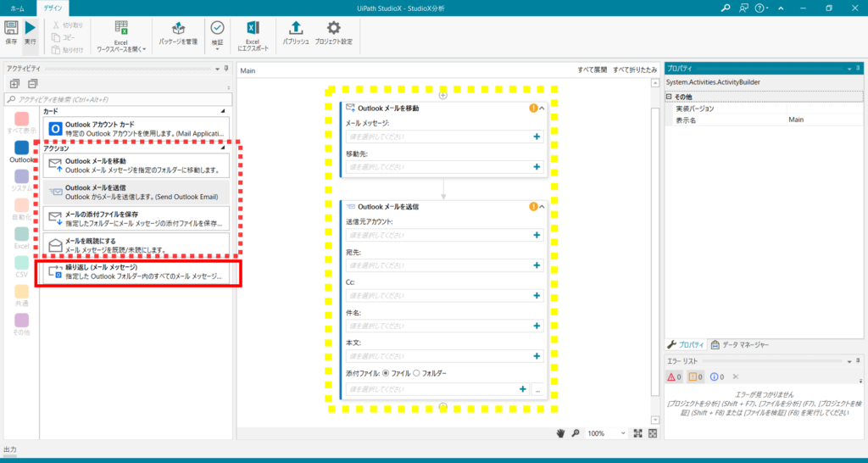Collapse all activities tree icon
This screenshot has width=868, height=463.
coord(33,84)
